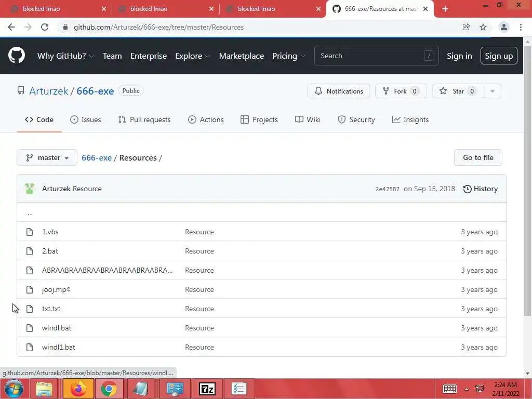Viewport: 532px width, 399px height.
Task: Click the Go to file button
Action: tap(478, 157)
